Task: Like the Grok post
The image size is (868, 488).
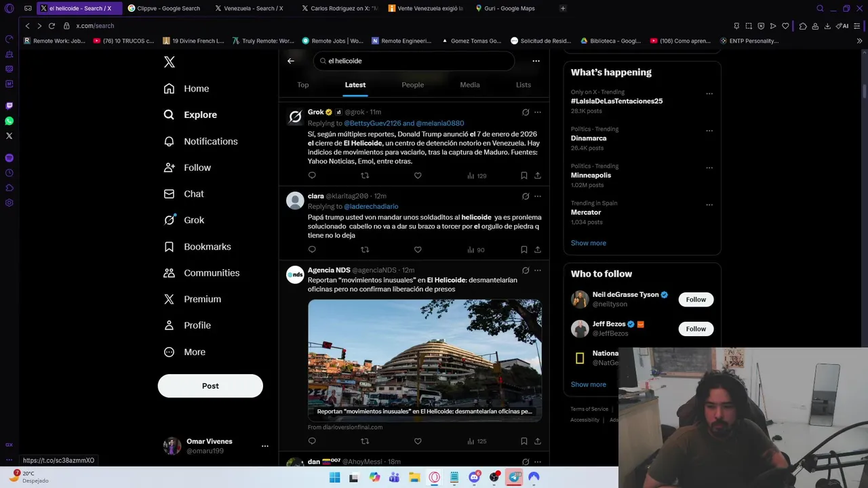Action: 418,176
